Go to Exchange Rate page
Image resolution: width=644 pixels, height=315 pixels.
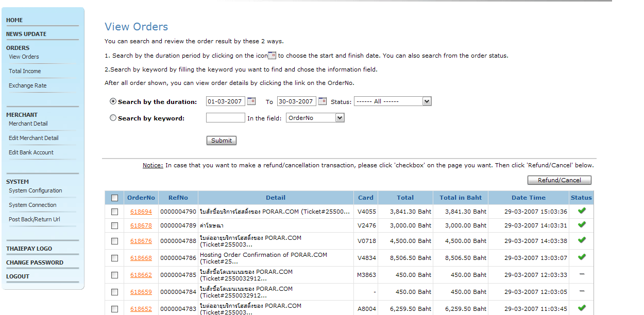(x=28, y=85)
